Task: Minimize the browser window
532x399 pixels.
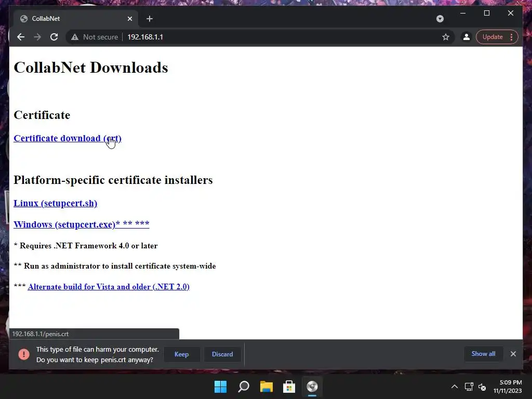Action: [463, 13]
